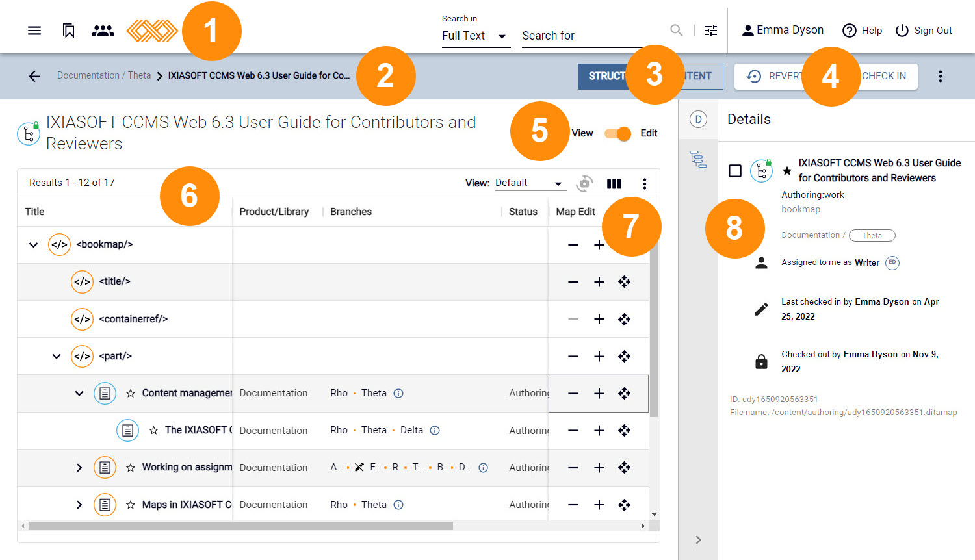Click the Theta branch chip in Details

872,235
